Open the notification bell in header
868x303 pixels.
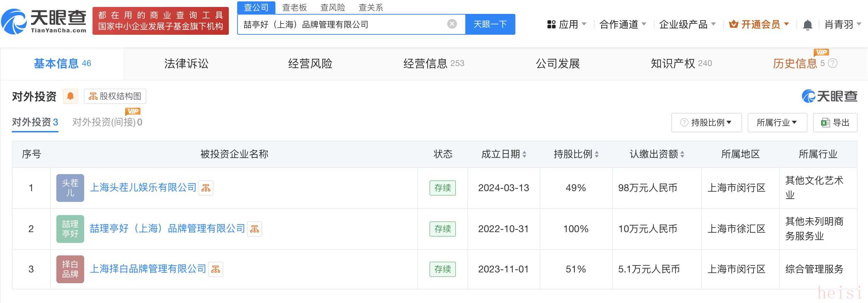pyautogui.click(x=807, y=25)
